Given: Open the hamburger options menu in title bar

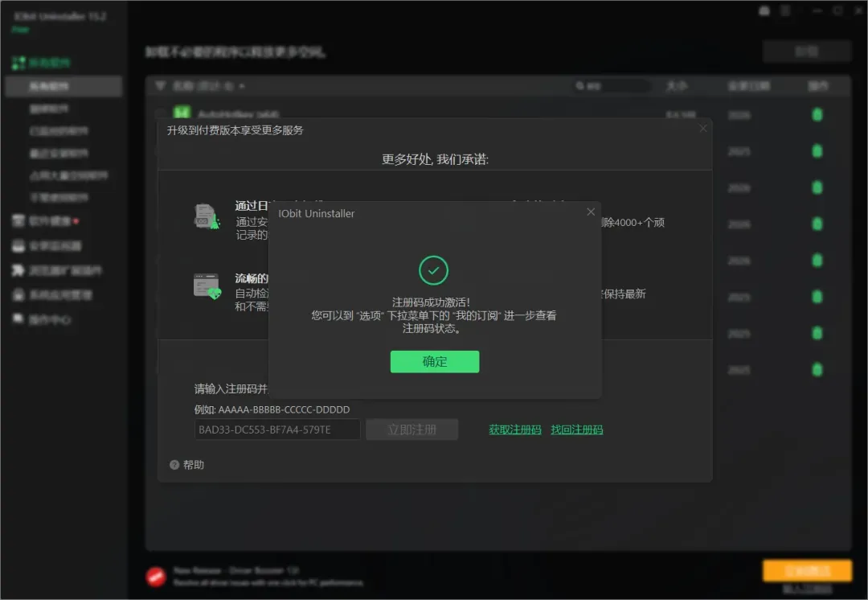Looking at the screenshot, I should tap(785, 11).
